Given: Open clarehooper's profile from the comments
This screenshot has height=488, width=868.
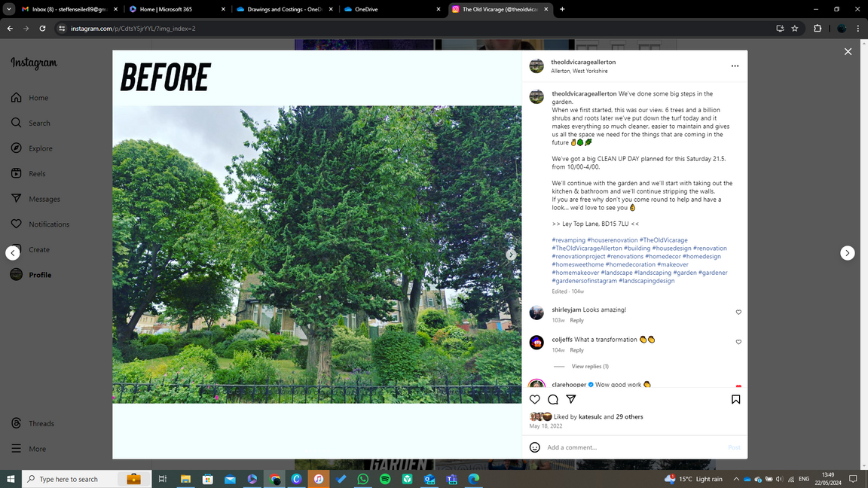Looking at the screenshot, I should click(x=569, y=385).
